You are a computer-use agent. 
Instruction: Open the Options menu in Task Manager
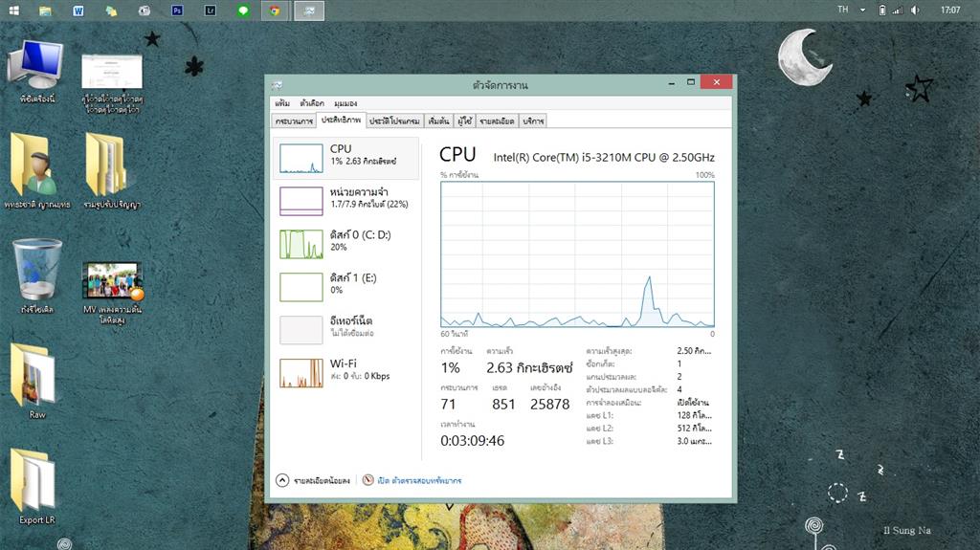click(x=312, y=103)
